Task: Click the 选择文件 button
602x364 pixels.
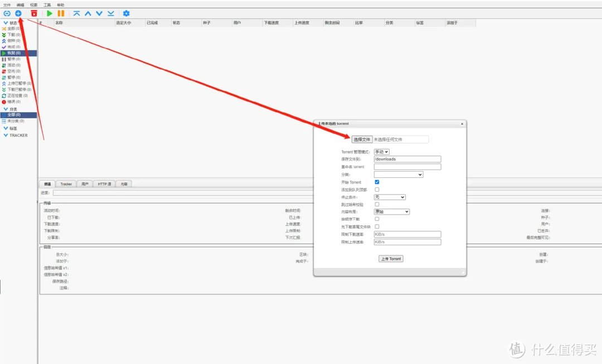Action: point(362,139)
